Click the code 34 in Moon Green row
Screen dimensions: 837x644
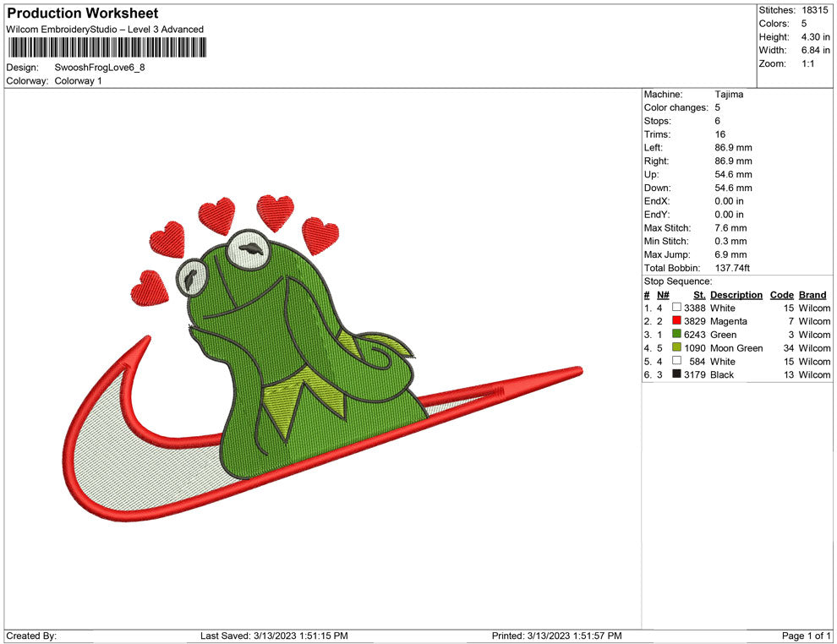(789, 348)
